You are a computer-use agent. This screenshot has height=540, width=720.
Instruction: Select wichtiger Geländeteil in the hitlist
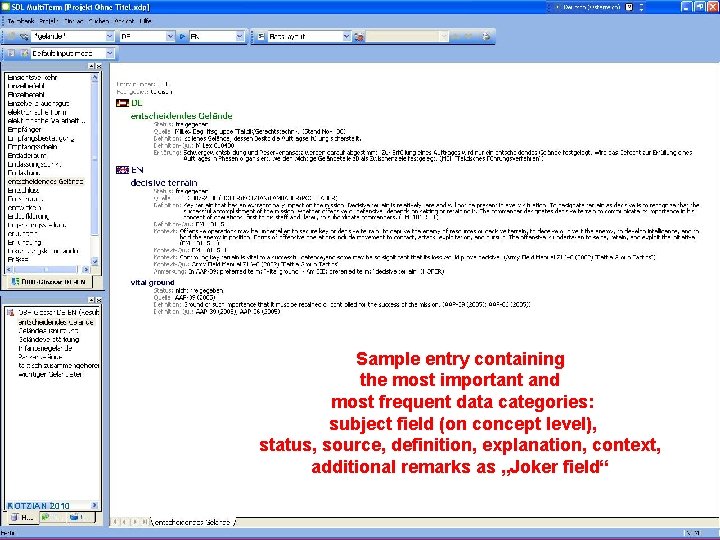(x=50, y=375)
